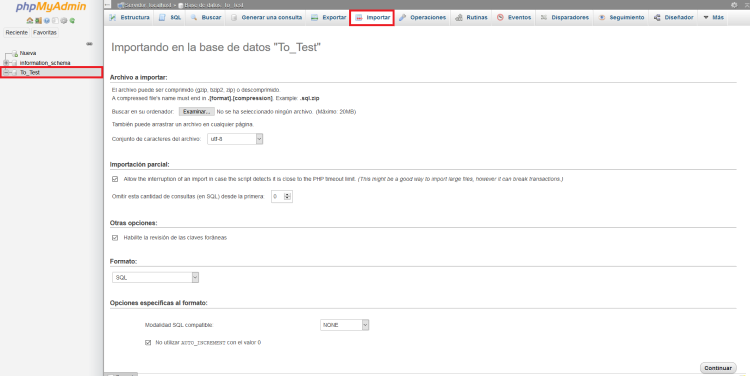Image resolution: width=750 pixels, height=376 pixels.
Task: Click the Reciente button
Action: pos(17,33)
